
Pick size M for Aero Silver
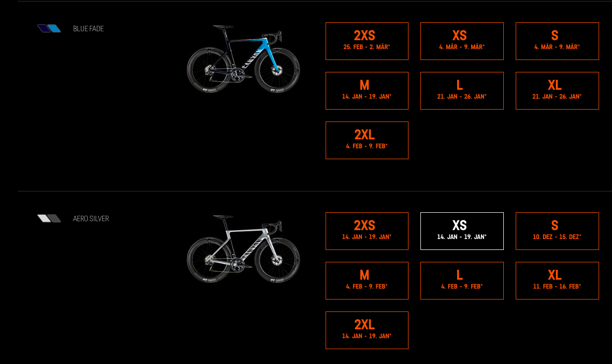367,281
